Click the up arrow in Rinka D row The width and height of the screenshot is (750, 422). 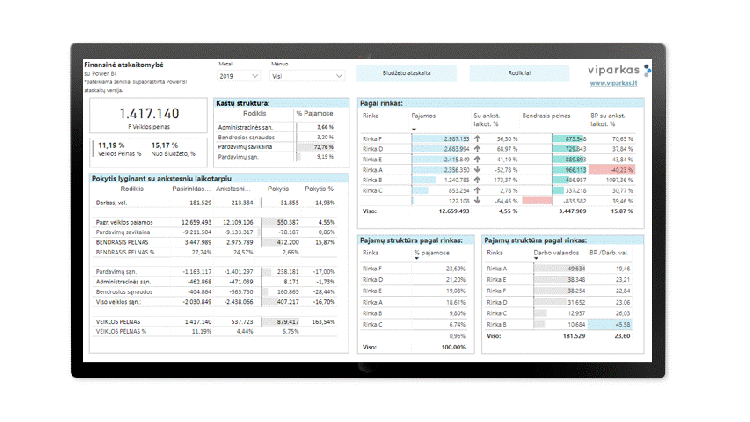click(x=477, y=149)
